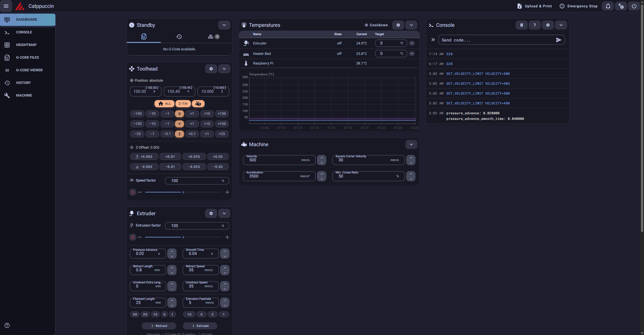Click send code arrow icon
The image size is (644, 335).
click(x=559, y=40)
